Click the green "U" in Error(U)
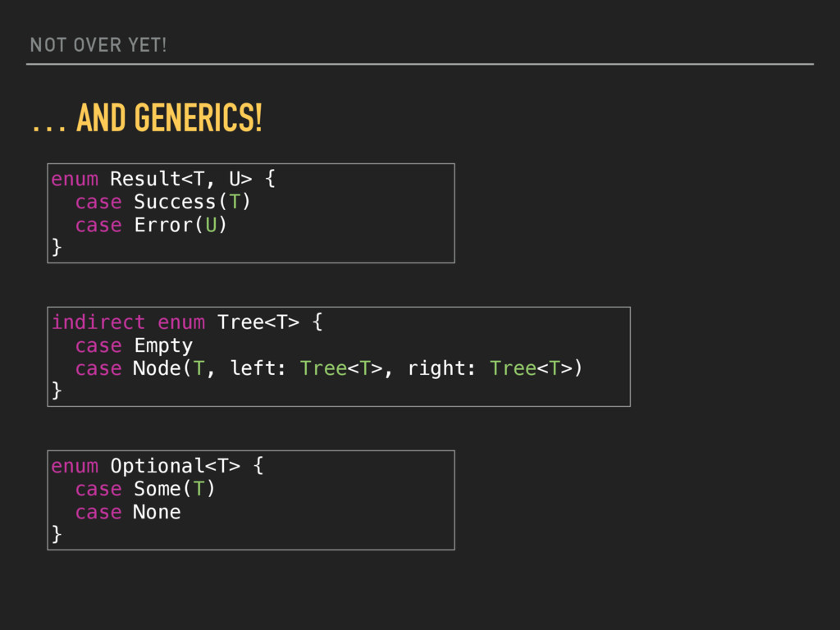This screenshot has width=840, height=630. (x=210, y=225)
